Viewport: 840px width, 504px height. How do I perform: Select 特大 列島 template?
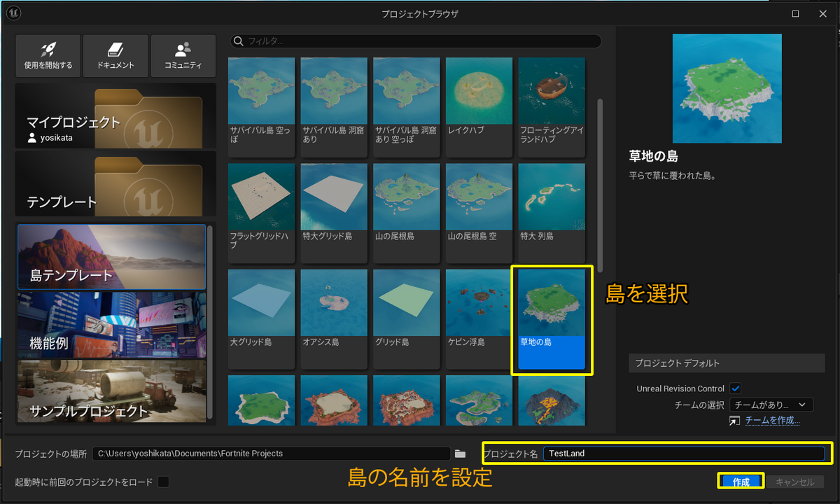[552, 213]
